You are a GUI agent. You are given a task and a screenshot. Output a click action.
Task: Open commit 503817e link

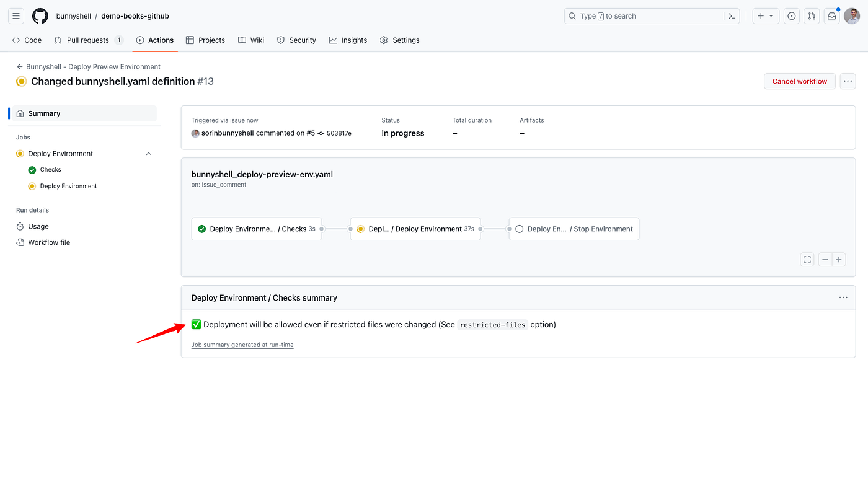[339, 133]
